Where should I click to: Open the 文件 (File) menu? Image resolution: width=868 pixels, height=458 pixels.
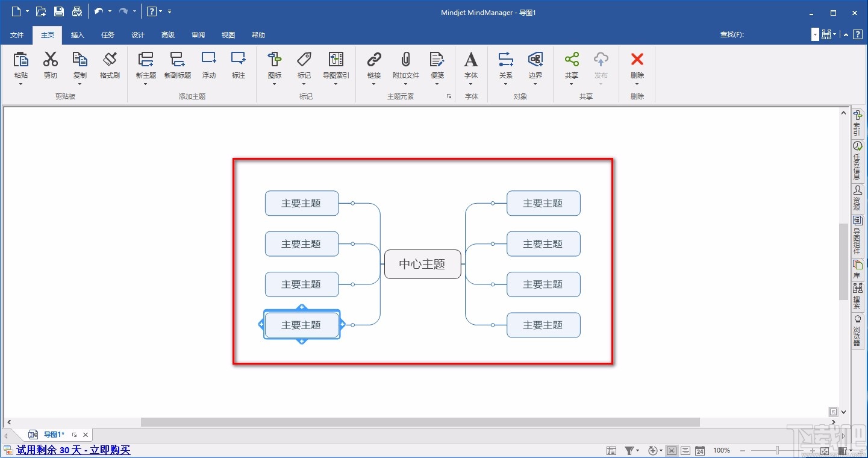click(x=17, y=35)
